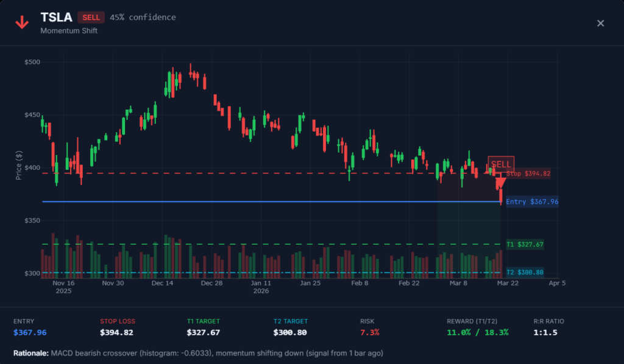Click the 'T2 $300.80' chart label
The image size is (624, 364).
[x=525, y=272]
